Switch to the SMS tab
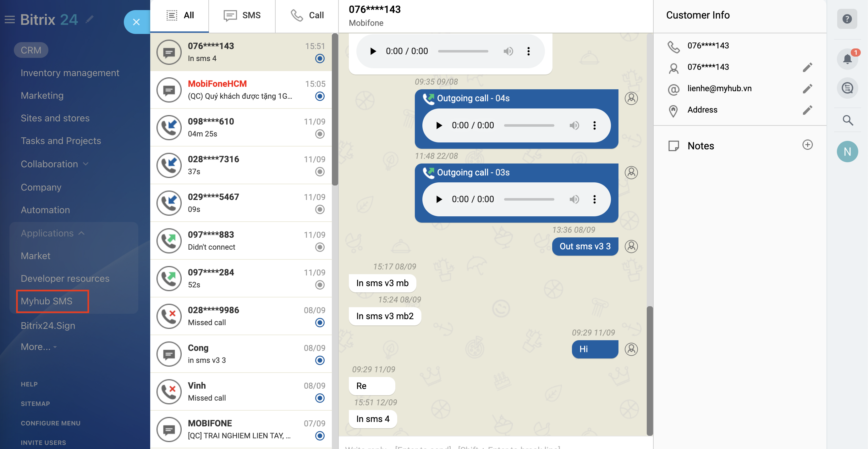The image size is (868, 449). [x=242, y=15]
